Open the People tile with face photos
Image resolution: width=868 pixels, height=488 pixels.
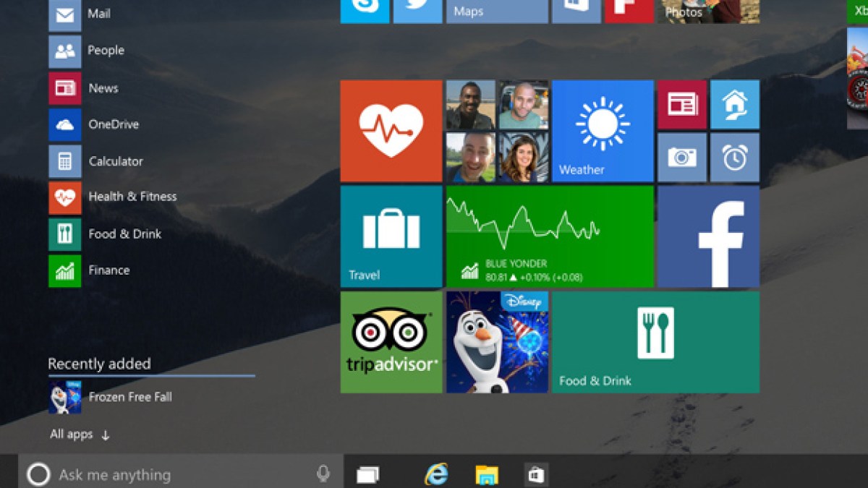[497, 131]
